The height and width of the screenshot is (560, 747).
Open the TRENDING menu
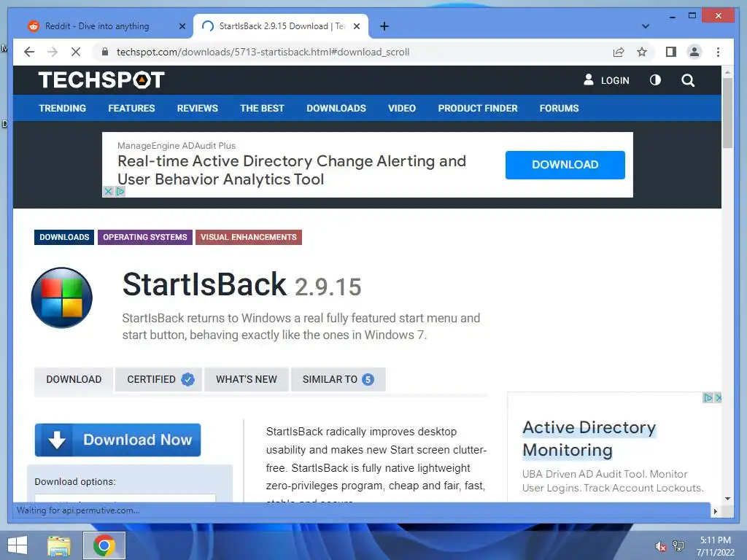63,108
